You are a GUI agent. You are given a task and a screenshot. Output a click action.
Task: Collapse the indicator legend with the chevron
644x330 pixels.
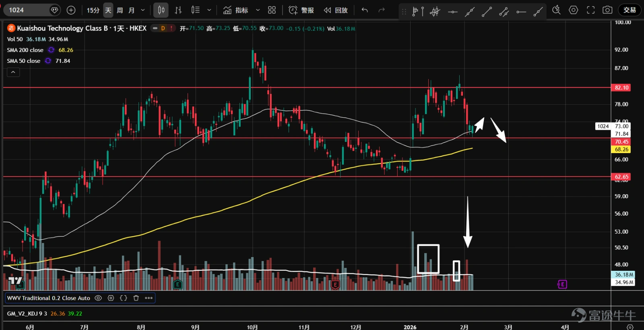[x=13, y=72]
